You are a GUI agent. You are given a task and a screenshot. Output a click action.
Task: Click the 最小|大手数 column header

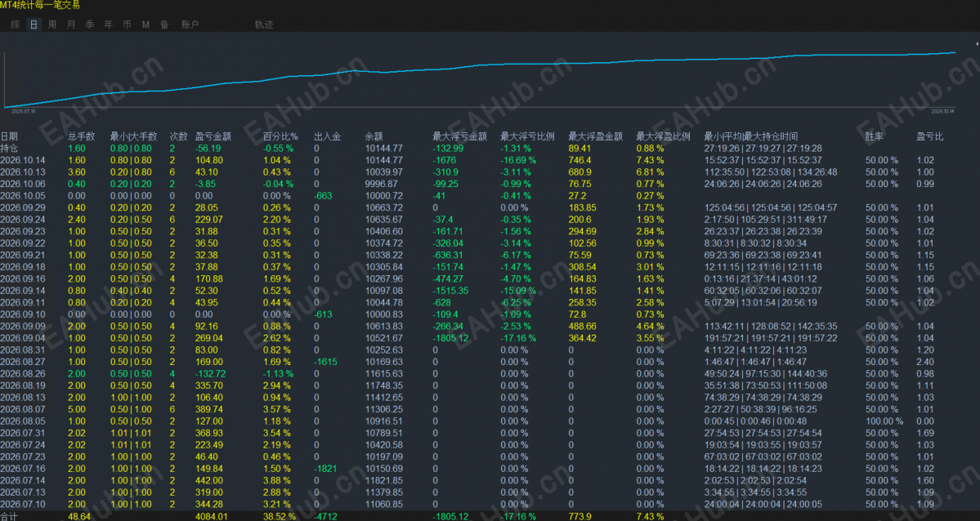[134, 137]
